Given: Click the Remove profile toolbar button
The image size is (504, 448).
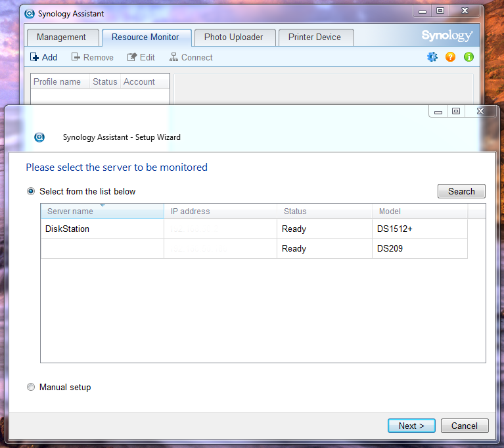Looking at the screenshot, I should [92, 57].
